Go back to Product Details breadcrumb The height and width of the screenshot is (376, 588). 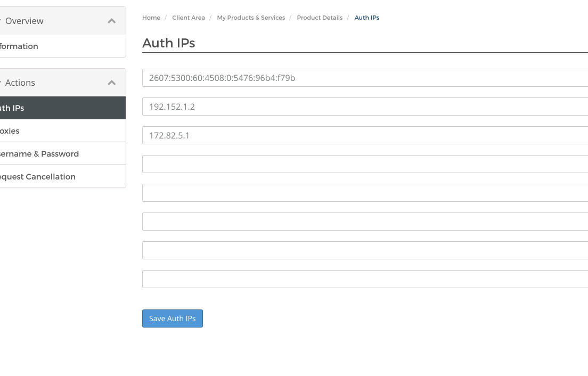(320, 18)
